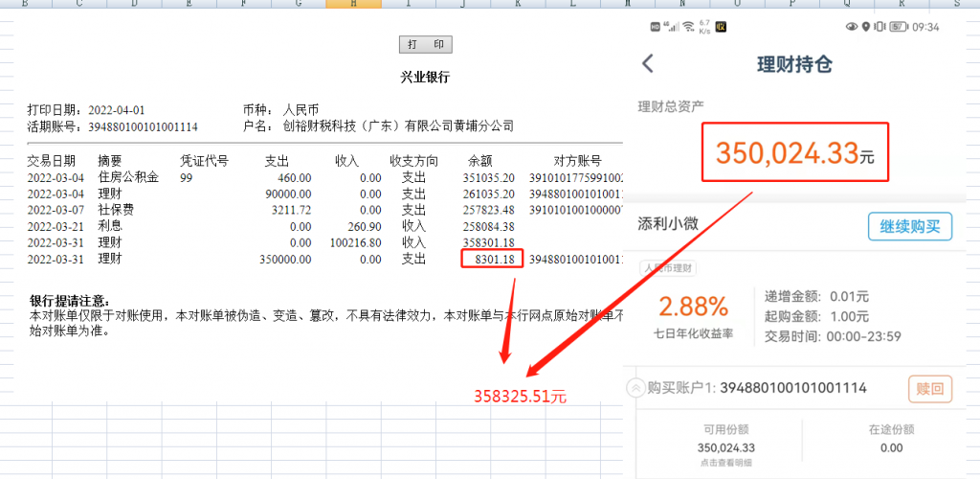Click the final balance 8301.18

tap(495, 259)
